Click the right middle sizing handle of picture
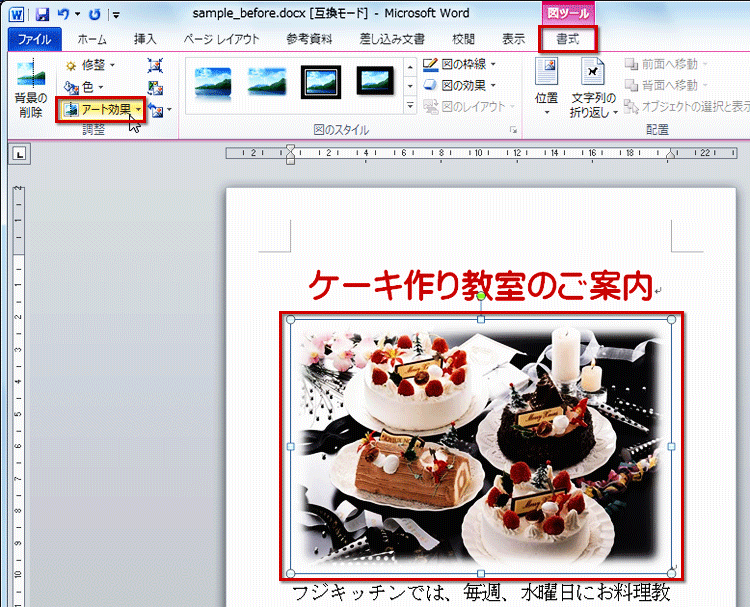 [x=672, y=446]
